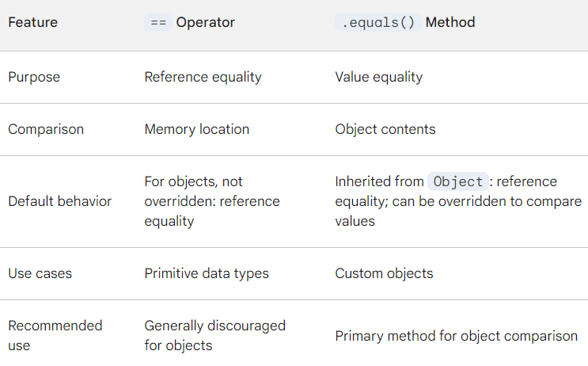Select the Comparison row label

coord(46,129)
